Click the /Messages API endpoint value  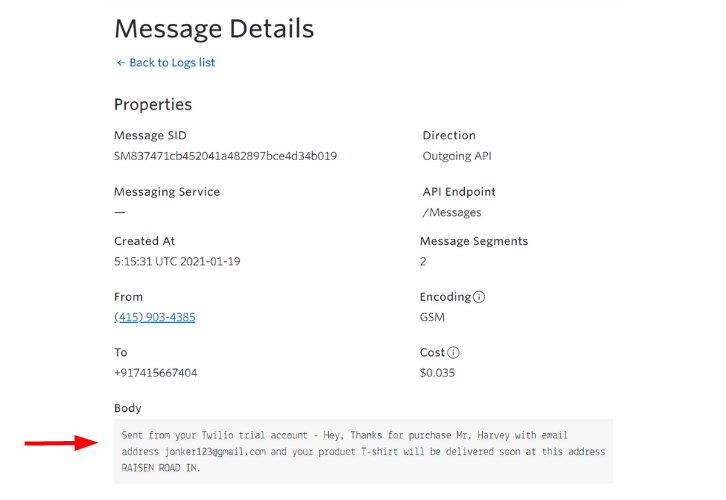coord(452,212)
